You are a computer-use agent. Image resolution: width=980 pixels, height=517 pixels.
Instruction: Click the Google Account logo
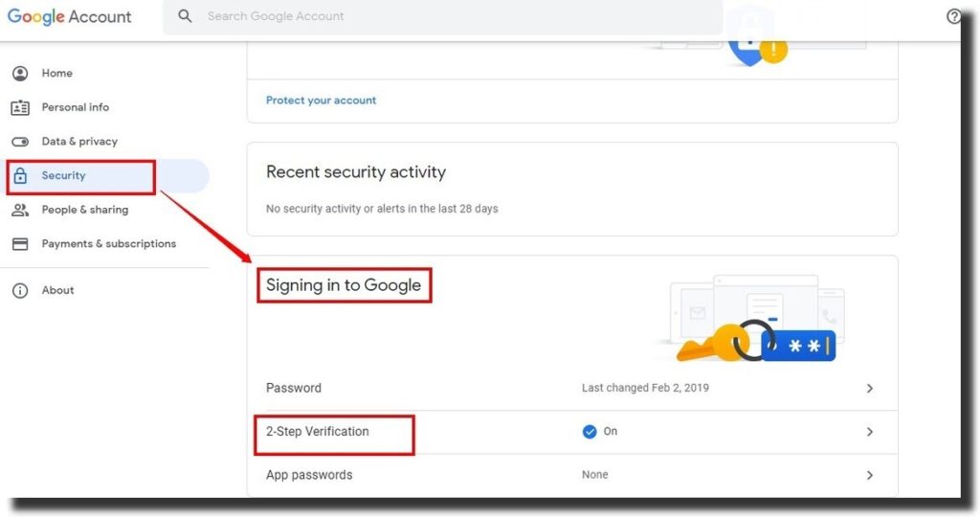pyautogui.click(x=69, y=16)
